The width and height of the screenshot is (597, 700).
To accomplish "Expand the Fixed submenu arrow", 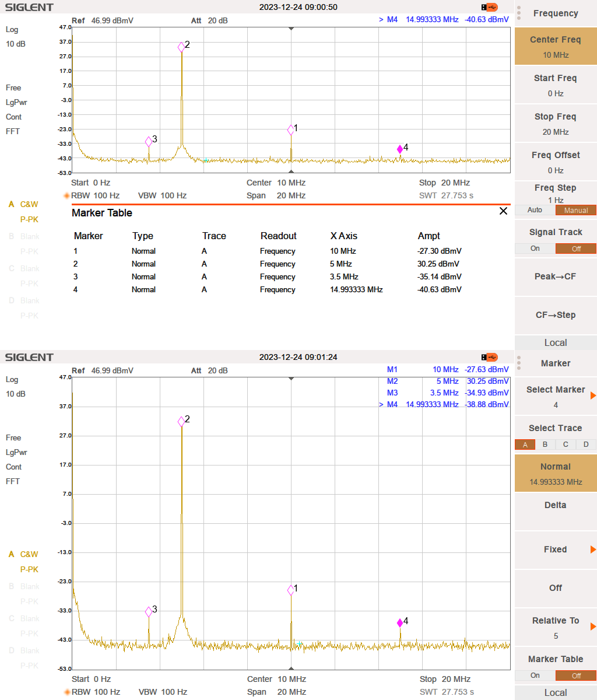I will (x=593, y=549).
